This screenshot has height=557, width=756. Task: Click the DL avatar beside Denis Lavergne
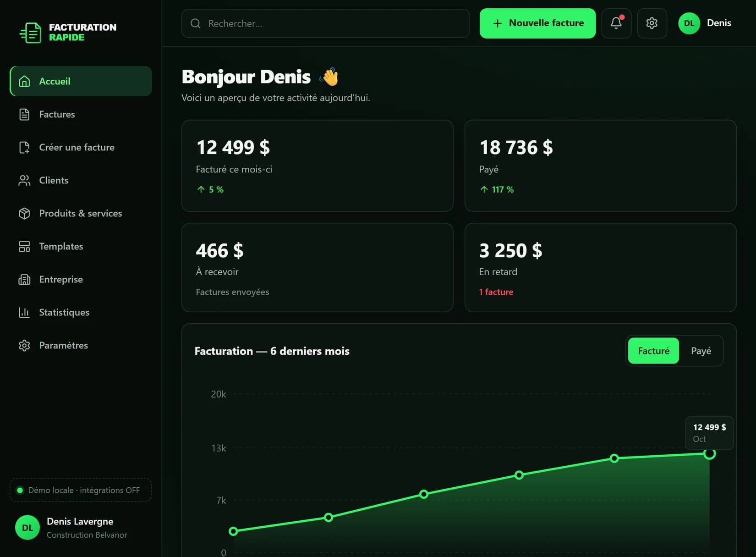click(27, 527)
